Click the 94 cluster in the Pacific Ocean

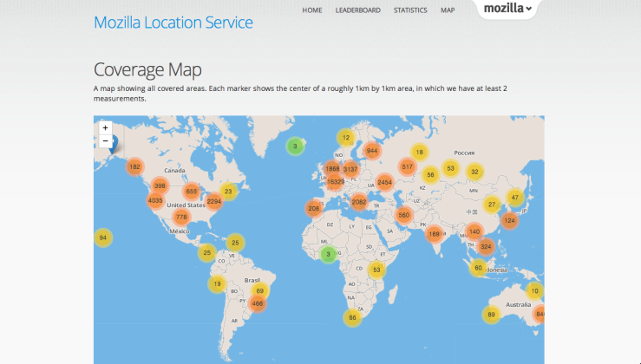pyautogui.click(x=103, y=237)
